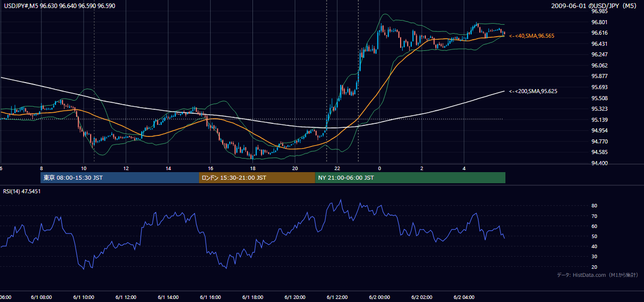This screenshot has height=302, width=644.
Task: Click the 6/1 16:00 bottom time label
Action: click(x=211, y=297)
